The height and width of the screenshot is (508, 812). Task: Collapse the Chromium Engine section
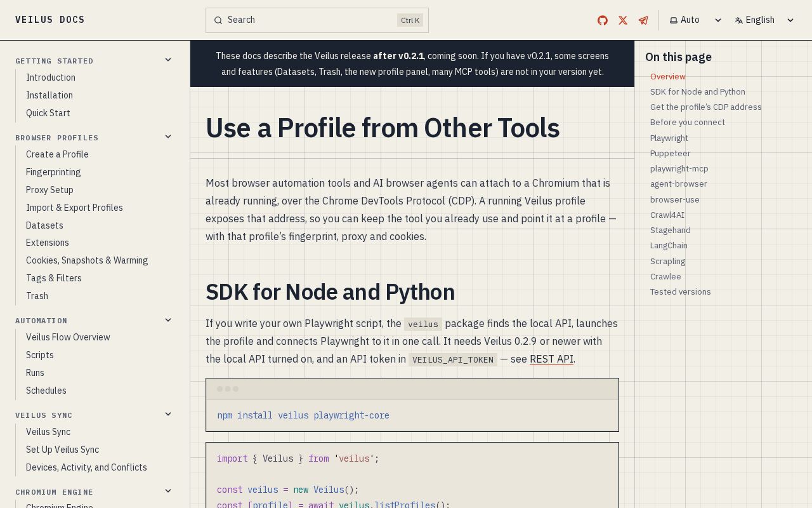pos(168,491)
